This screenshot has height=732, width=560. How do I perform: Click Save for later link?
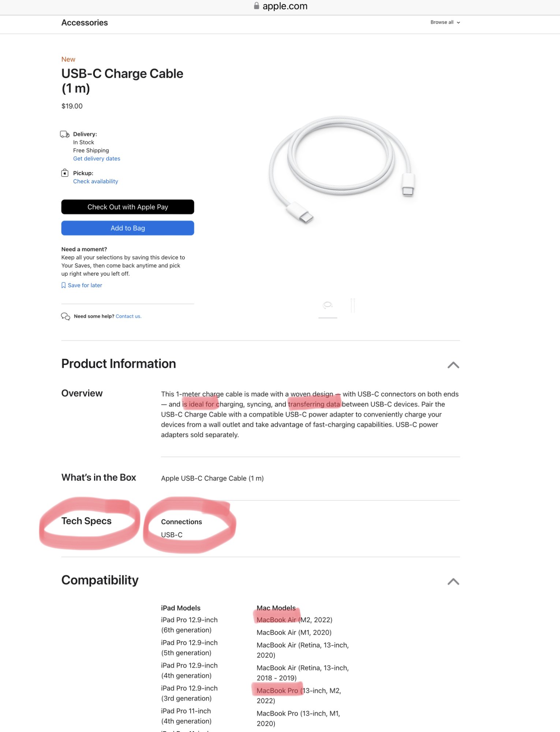(x=85, y=285)
